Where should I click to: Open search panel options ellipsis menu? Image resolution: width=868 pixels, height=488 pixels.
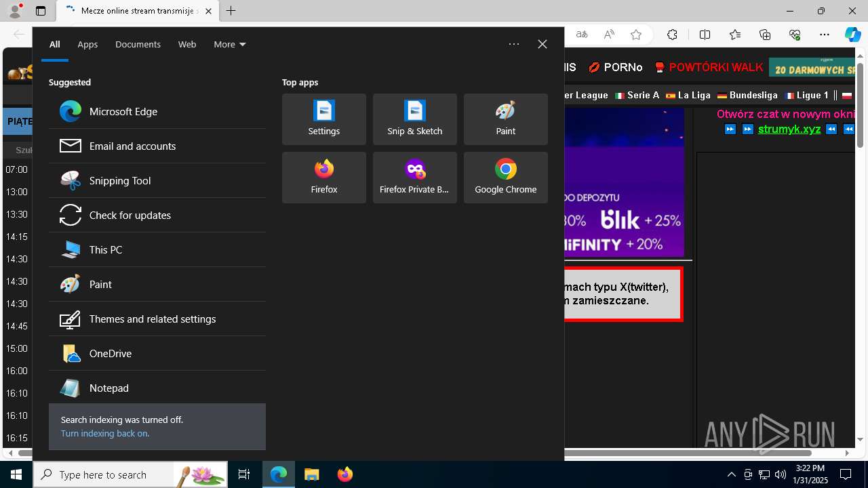(x=514, y=44)
